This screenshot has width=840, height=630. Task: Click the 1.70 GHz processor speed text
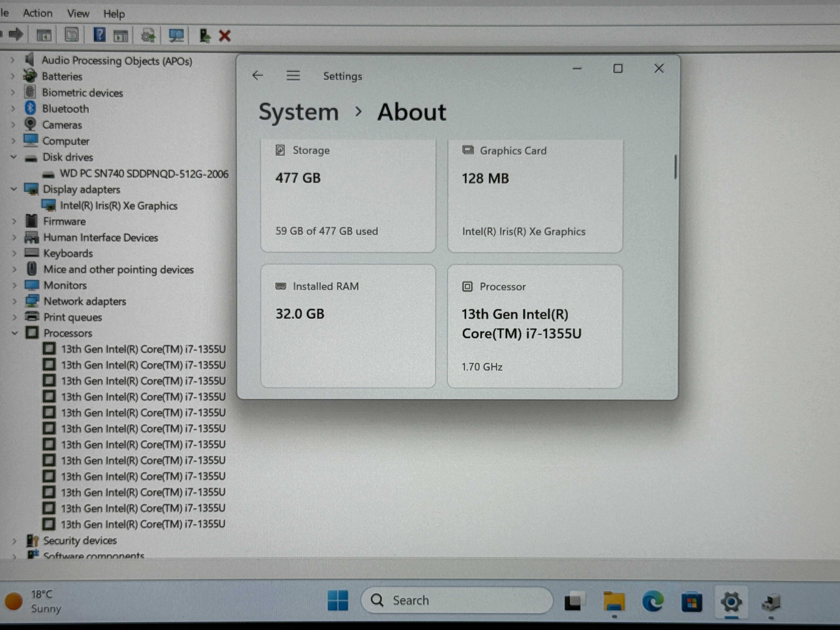point(482,367)
